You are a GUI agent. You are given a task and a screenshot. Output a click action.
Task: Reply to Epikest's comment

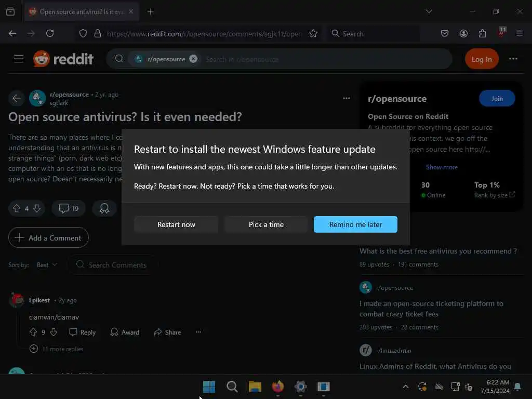point(83,332)
